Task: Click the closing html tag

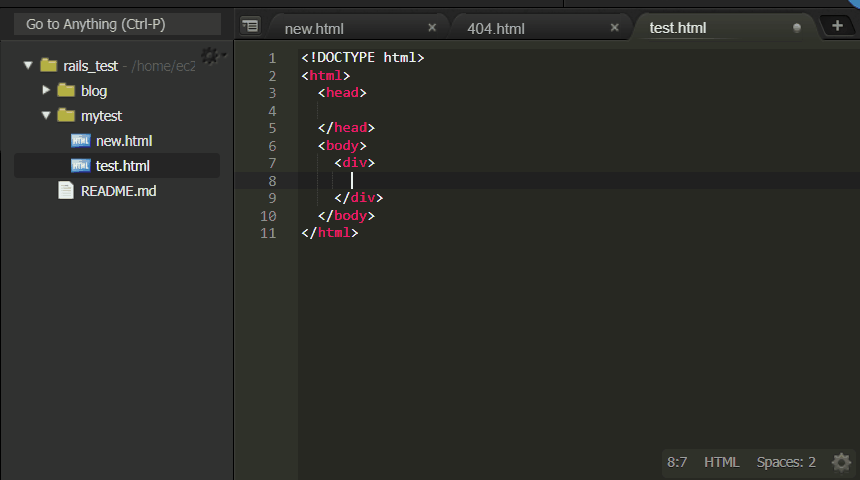Action: (x=330, y=233)
